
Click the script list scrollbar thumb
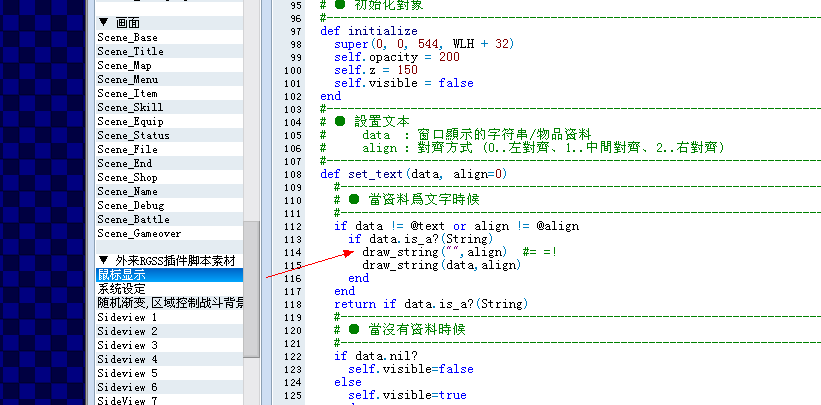click(x=252, y=289)
